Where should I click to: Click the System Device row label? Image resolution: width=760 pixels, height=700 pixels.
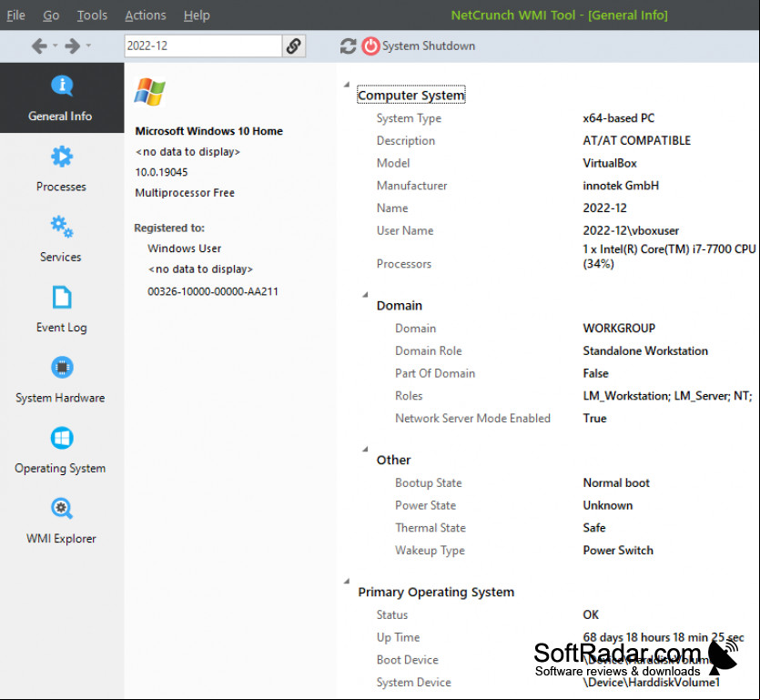(x=413, y=682)
